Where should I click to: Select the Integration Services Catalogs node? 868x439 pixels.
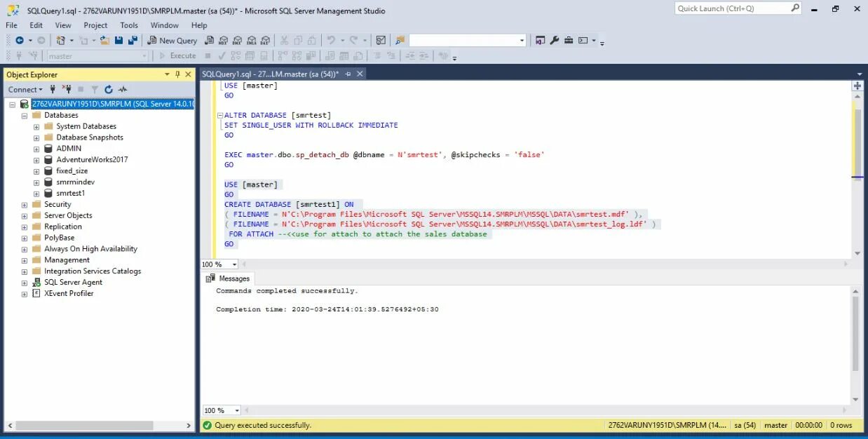[x=93, y=271]
